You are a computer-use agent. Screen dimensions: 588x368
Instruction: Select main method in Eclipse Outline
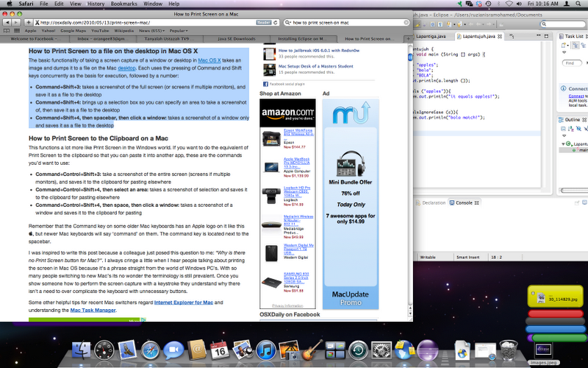click(x=581, y=150)
